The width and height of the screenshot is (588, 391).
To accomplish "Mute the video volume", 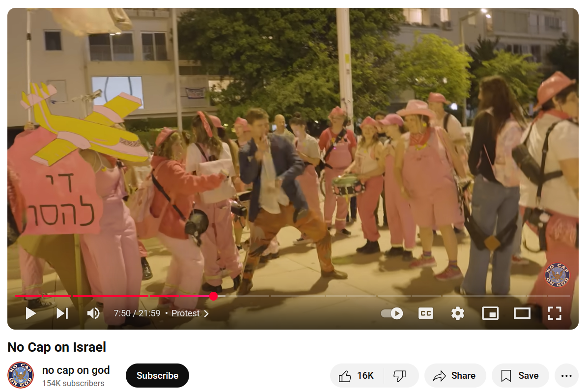I will (x=93, y=313).
